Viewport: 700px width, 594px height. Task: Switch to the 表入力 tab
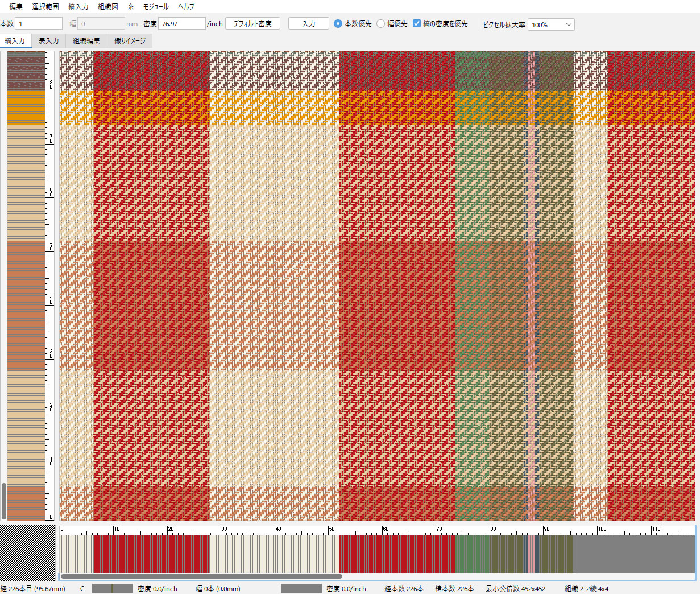(x=49, y=40)
